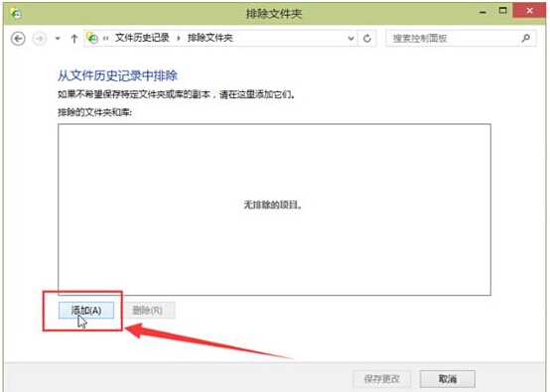Viewport: 550px width, 392px height.
Task: Go back with the back arrow button
Action: pyautogui.click(x=18, y=39)
